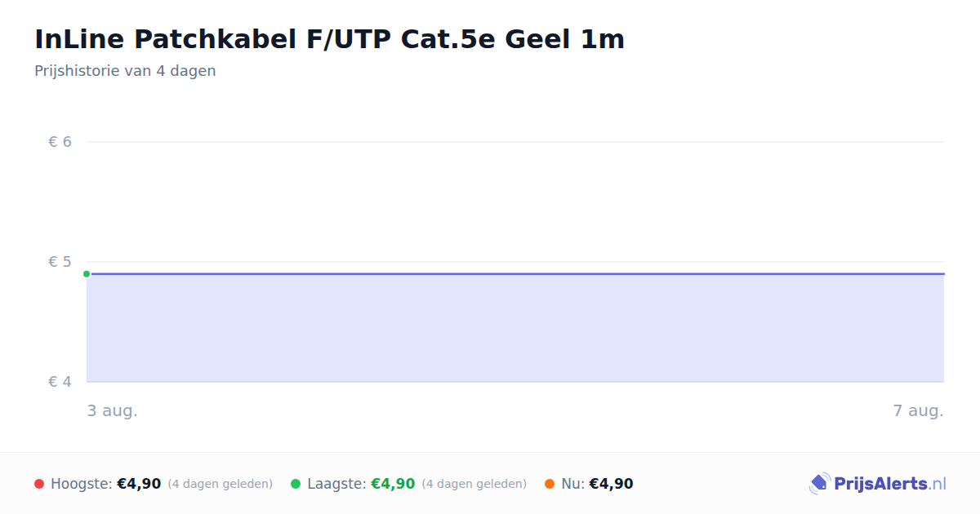The width and height of the screenshot is (980, 514).
Task: Click the blue price line in the chart
Action: [x=515, y=274]
